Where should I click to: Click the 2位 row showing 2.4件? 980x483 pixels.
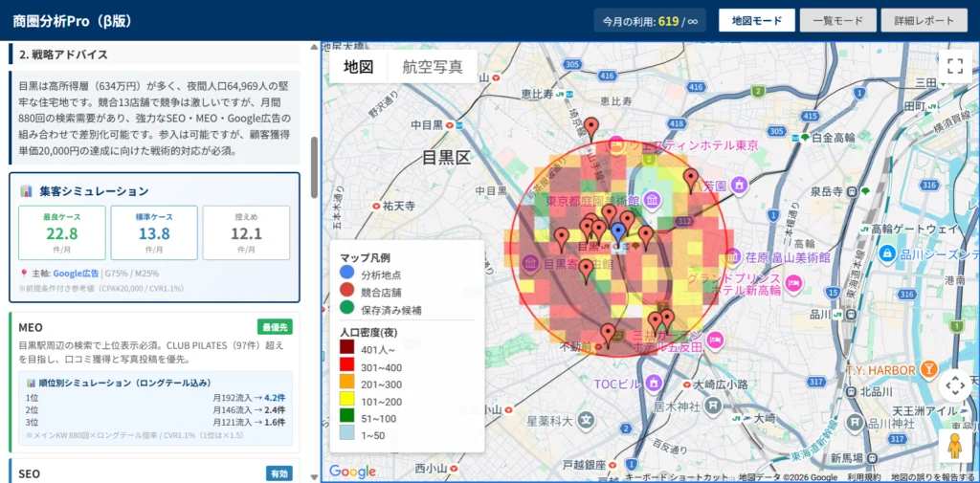pyautogui.click(x=156, y=410)
